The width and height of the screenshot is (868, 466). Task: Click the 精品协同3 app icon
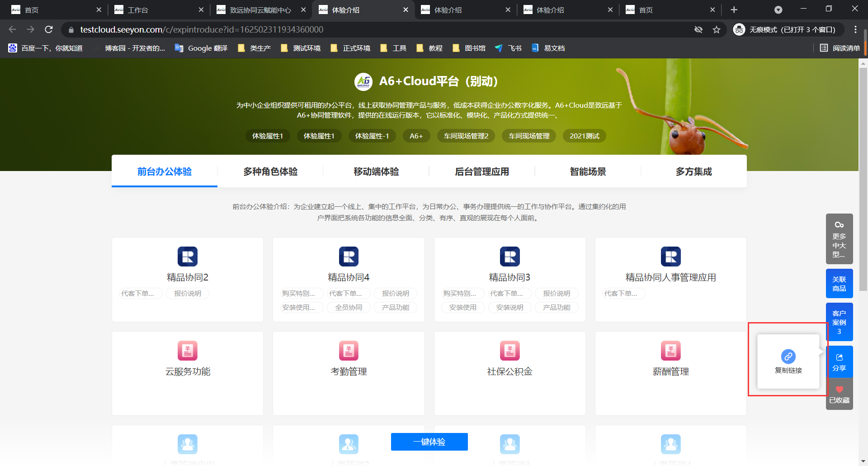coord(509,257)
